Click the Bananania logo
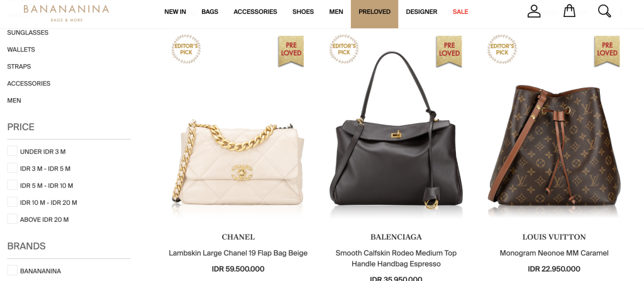This screenshot has height=281, width=644. tap(66, 13)
